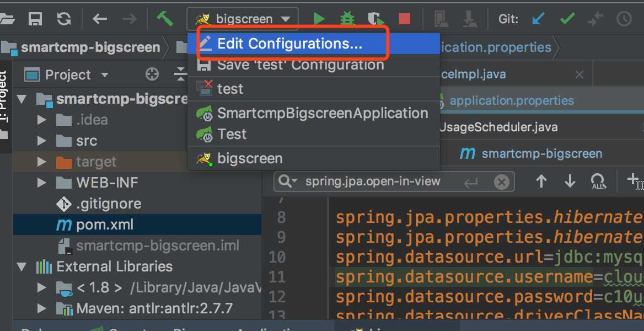Screen dimensions: 644x331
Task: Run the configuration with green play button
Action: click(319, 19)
